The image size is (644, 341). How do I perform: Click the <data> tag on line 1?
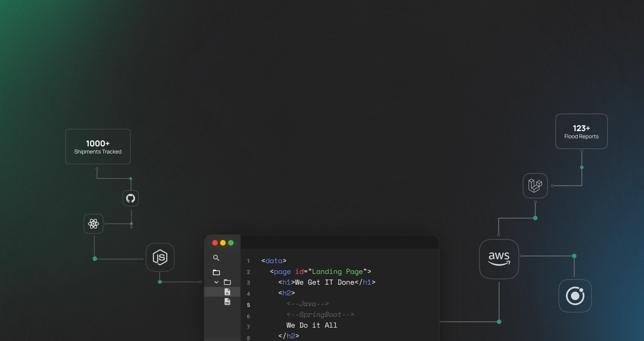click(x=274, y=261)
